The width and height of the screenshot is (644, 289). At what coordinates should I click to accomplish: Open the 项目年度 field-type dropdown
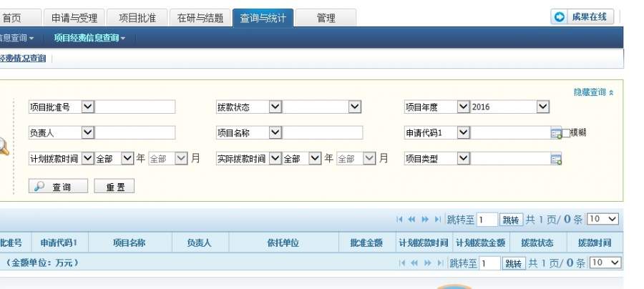click(x=463, y=107)
